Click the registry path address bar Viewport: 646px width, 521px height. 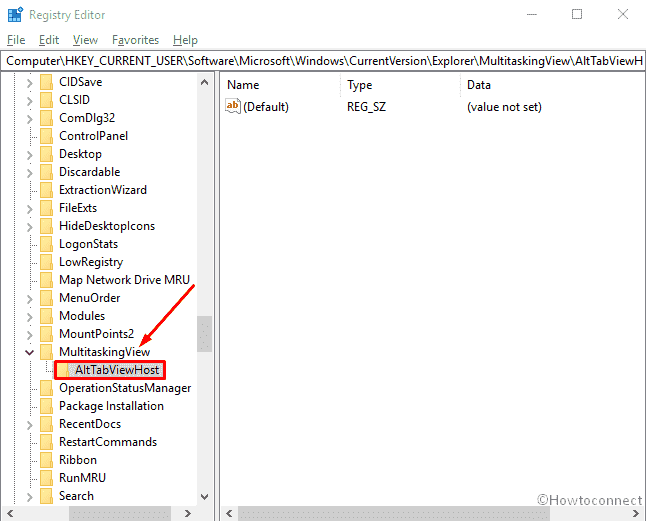(x=323, y=61)
